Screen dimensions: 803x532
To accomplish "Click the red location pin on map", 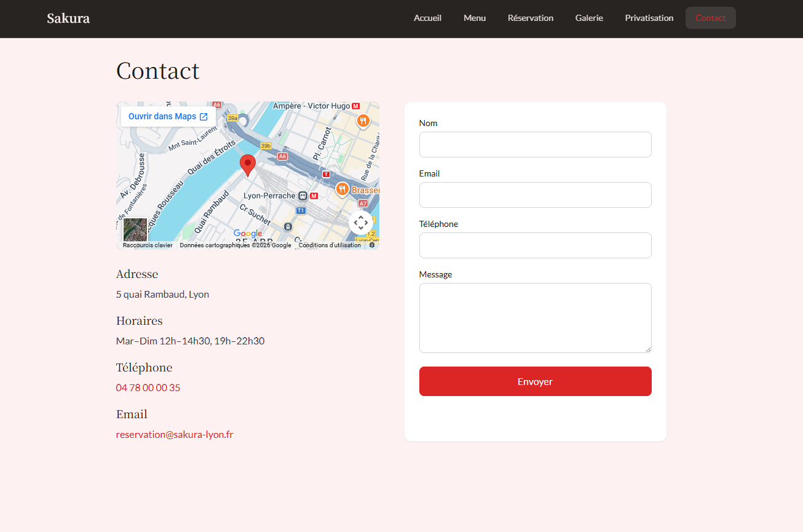I will tap(247, 165).
